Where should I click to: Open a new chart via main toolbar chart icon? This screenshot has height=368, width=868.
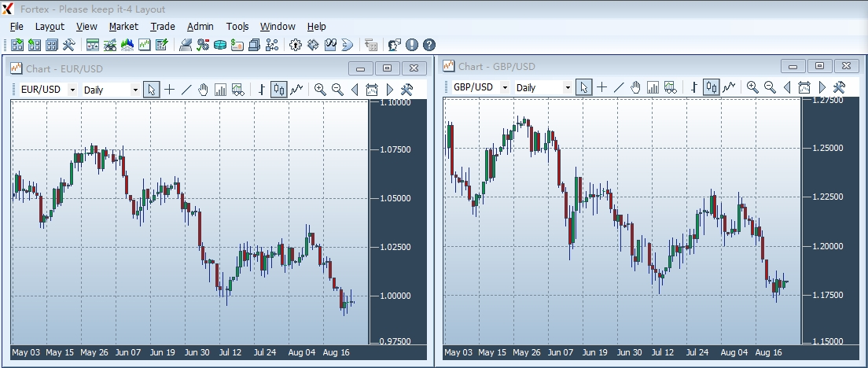coord(145,45)
